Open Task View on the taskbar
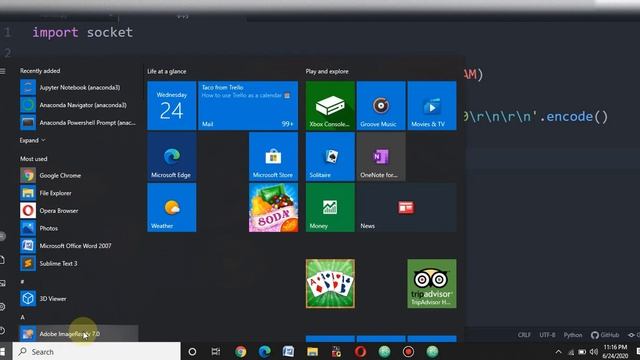Viewport: 640px width, 360px height. (x=216, y=351)
